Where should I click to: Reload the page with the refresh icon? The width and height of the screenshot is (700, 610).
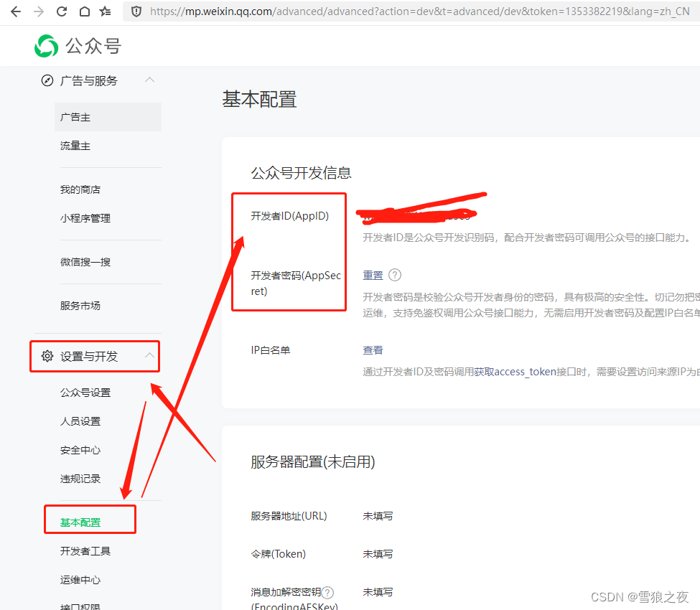62,11
